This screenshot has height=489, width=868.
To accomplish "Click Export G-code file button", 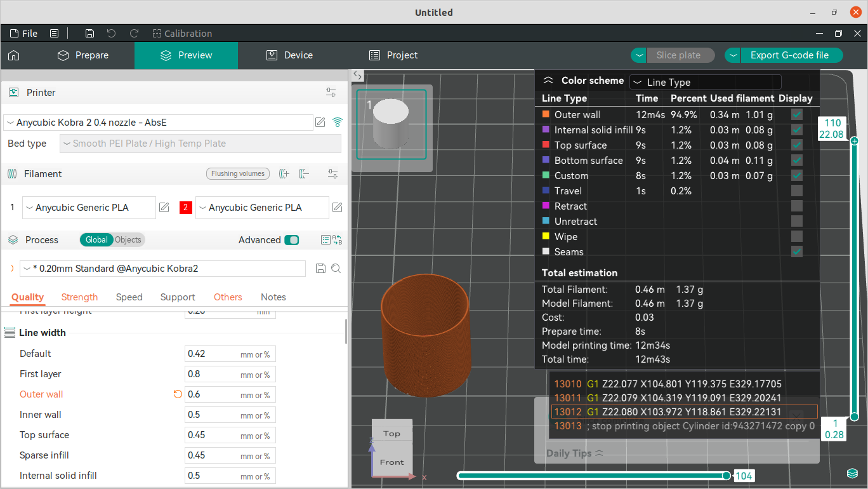I will click(789, 55).
